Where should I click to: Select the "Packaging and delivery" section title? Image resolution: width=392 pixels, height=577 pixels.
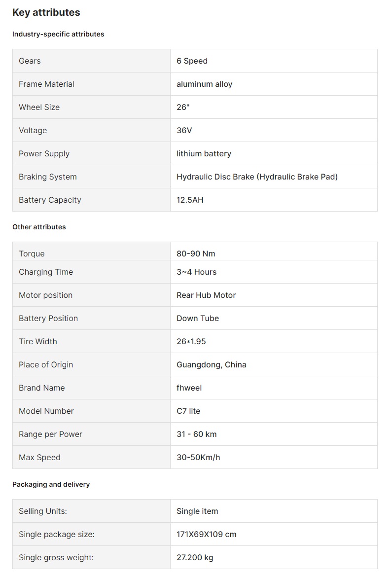51,484
